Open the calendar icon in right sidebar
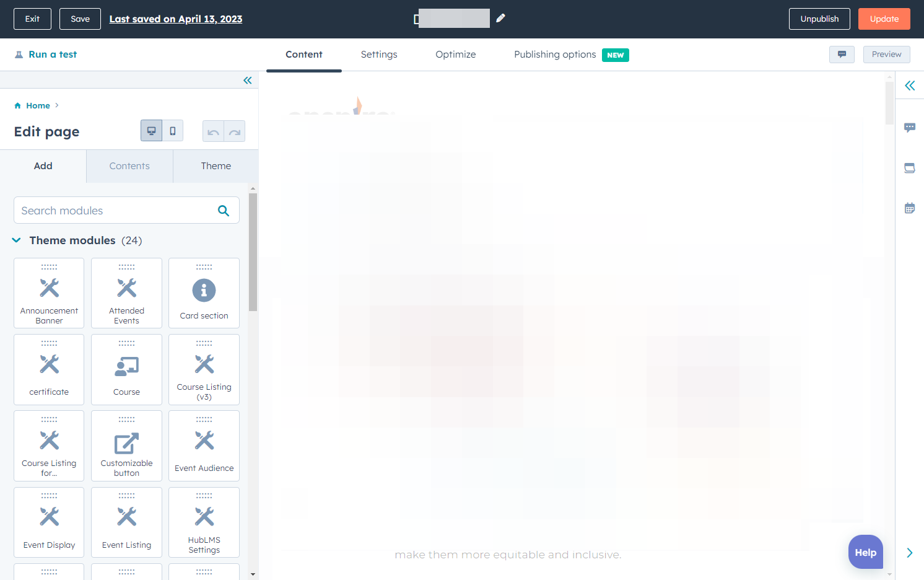 click(909, 208)
